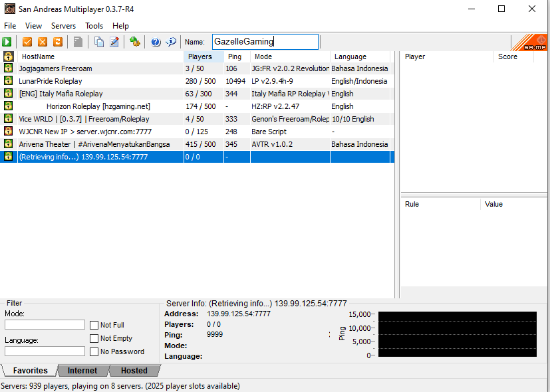Viewport: 550px width, 392px height.
Task: Click the Mode filter text field
Action: click(45, 325)
